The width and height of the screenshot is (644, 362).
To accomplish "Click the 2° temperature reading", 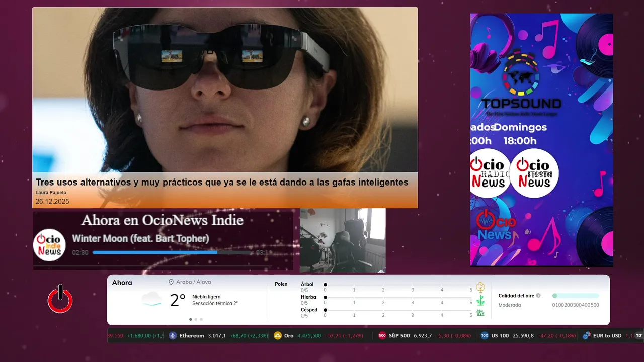I will [178, 300].
